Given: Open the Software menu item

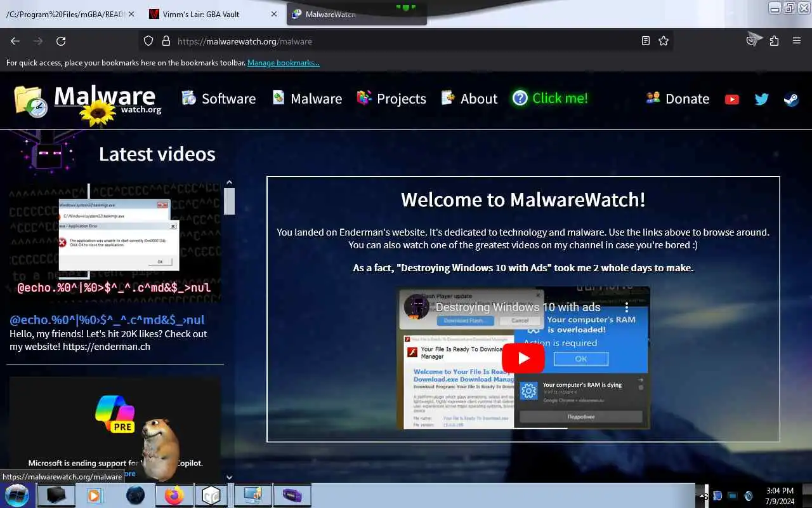Looking at the screenshot, I should tap(218, 98).
